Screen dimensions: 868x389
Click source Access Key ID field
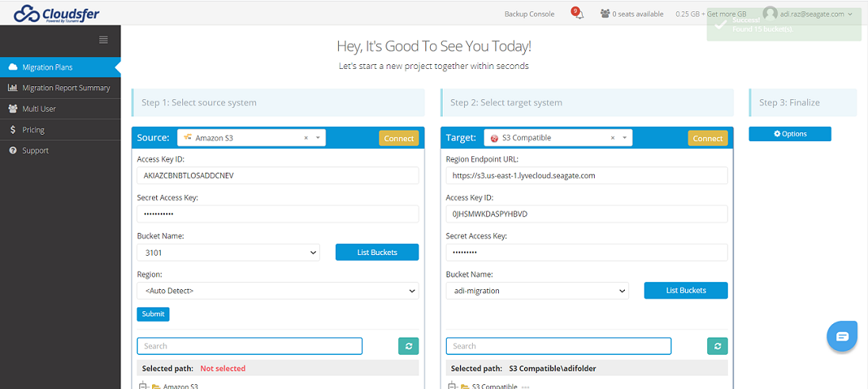coord(278,176)
